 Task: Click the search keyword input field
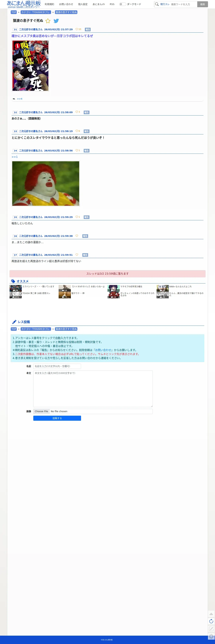(184, 4)
